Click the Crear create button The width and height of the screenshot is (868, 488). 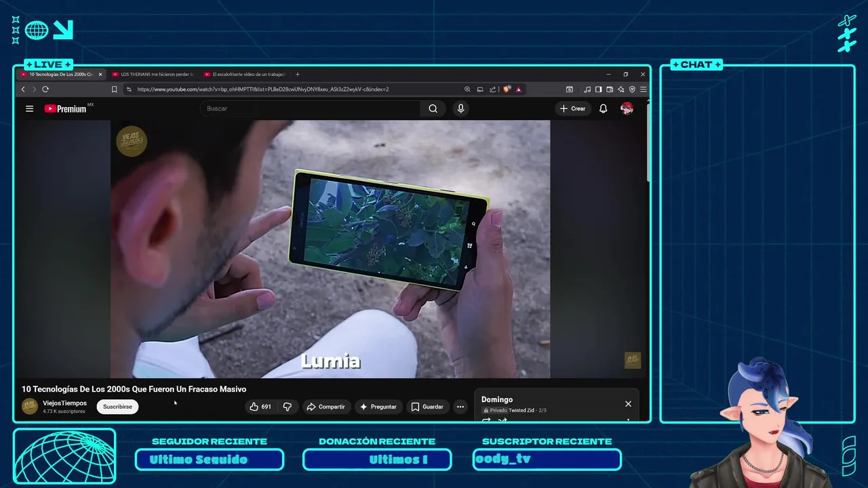coord(572,108)
